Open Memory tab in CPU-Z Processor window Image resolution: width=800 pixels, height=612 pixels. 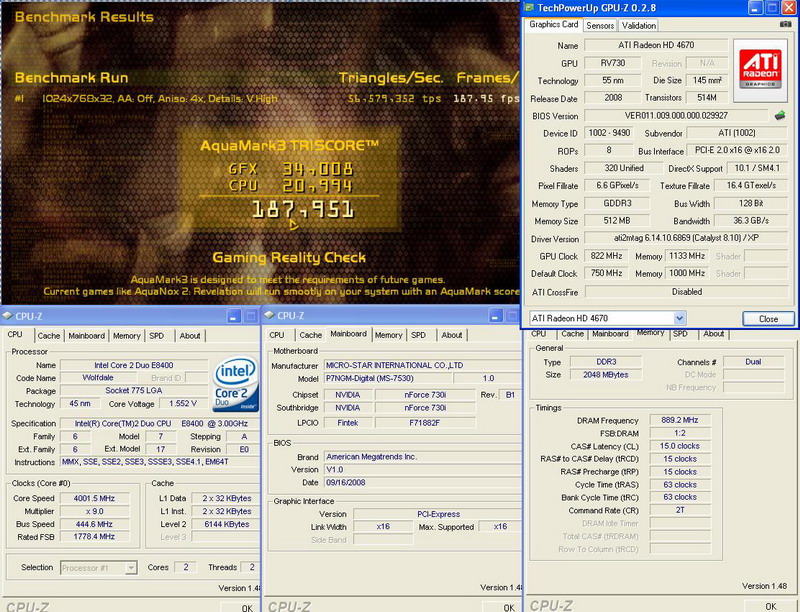coord(127,336)
